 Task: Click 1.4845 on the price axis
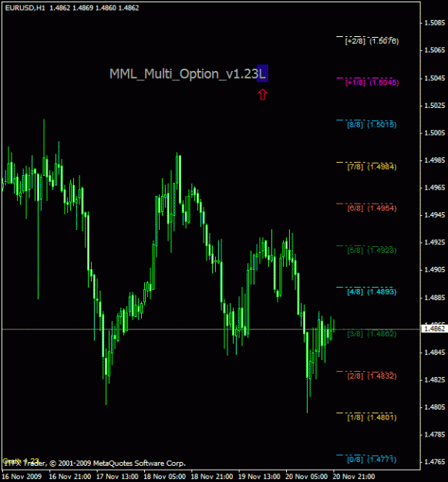434,352
